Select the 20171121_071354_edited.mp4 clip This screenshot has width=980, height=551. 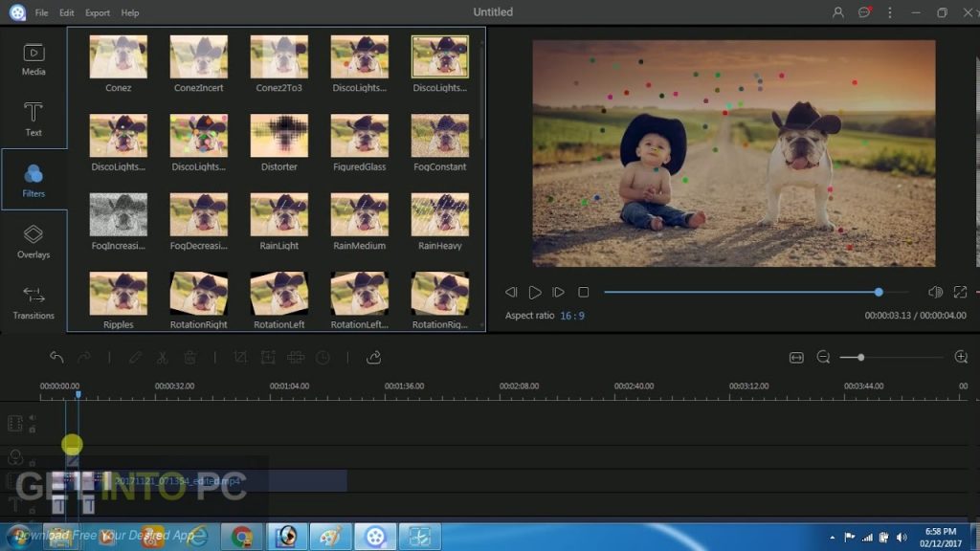(199, 480)
